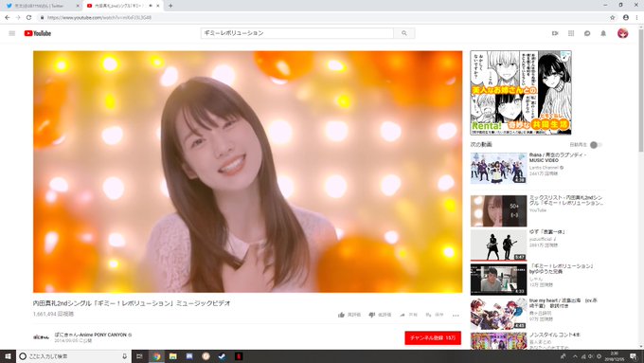
Task: Open the mix playlist 50+ thumbnail
Action: coord(498,211)
